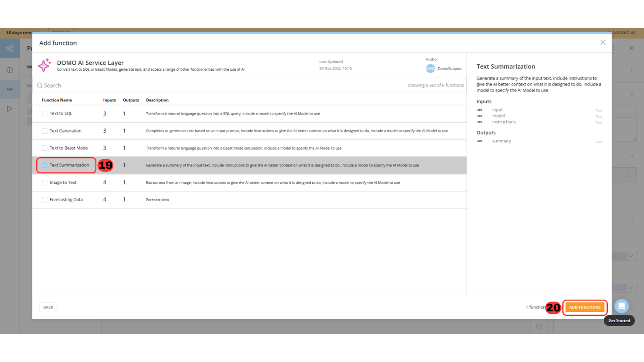Click the zoom out minus icon in background

point(539,327)
